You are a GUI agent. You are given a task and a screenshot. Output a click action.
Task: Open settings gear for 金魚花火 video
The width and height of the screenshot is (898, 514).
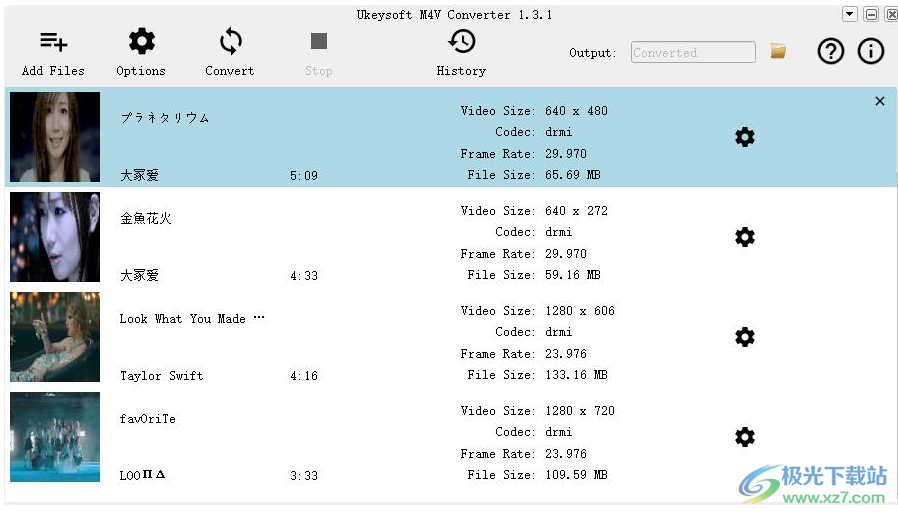[x=745, y=237]
